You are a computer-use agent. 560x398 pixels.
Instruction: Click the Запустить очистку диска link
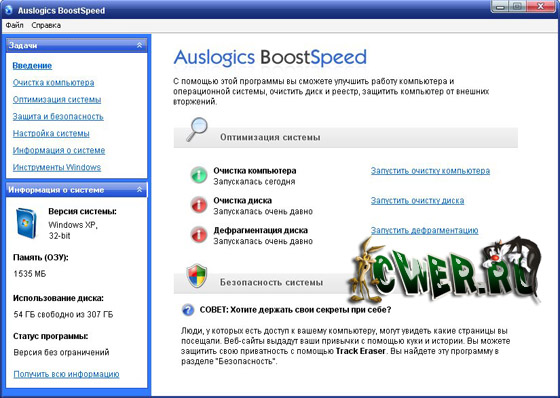[x=417, y=201]
